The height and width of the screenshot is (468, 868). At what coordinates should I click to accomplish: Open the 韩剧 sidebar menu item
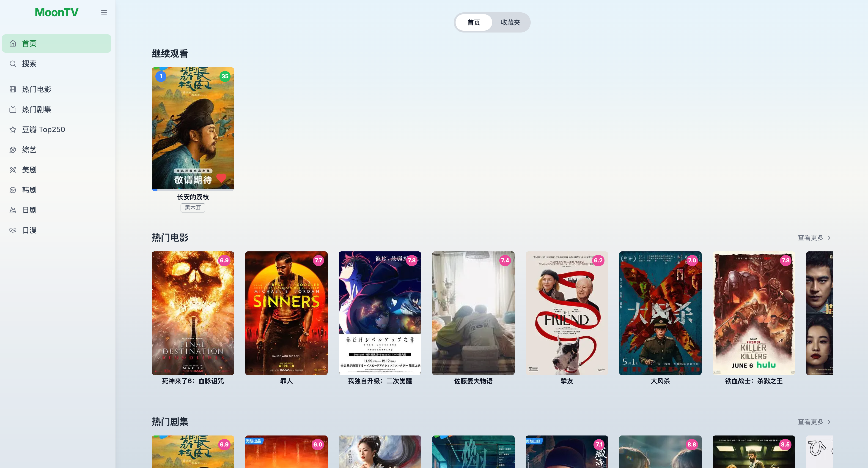[29, 190]
